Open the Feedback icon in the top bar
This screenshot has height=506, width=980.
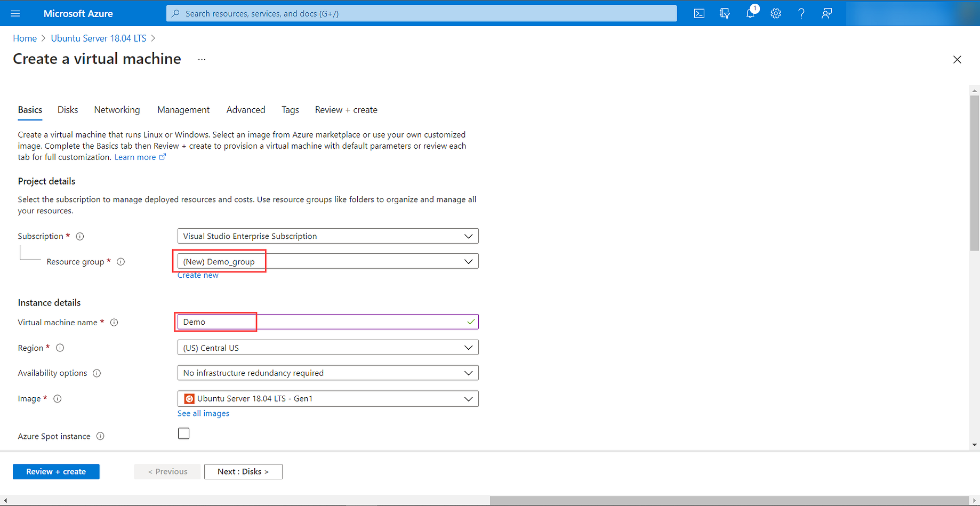827,13
